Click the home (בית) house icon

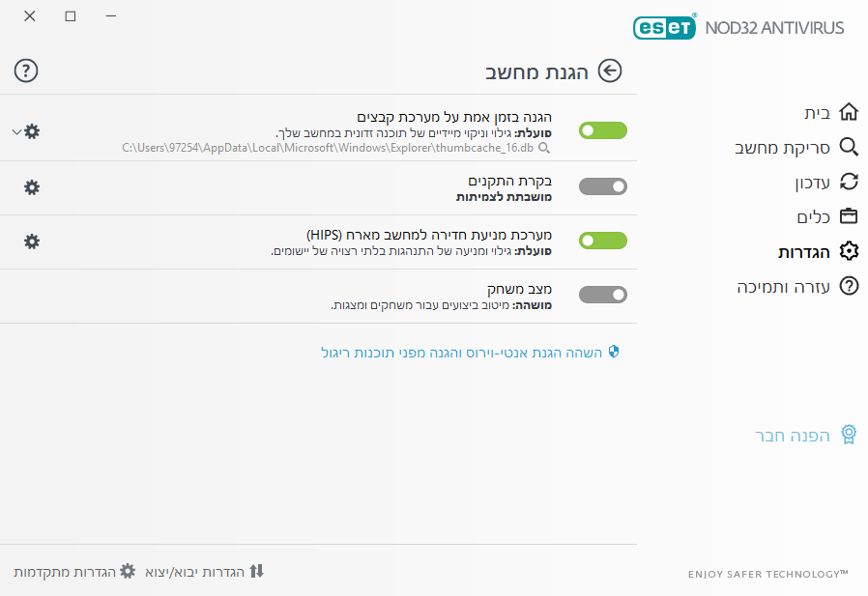click(x=849, y=112)
